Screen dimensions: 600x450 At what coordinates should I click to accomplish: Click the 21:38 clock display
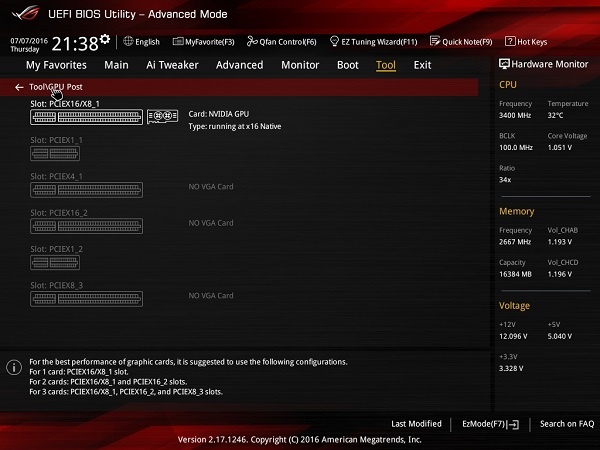point(75,44)
